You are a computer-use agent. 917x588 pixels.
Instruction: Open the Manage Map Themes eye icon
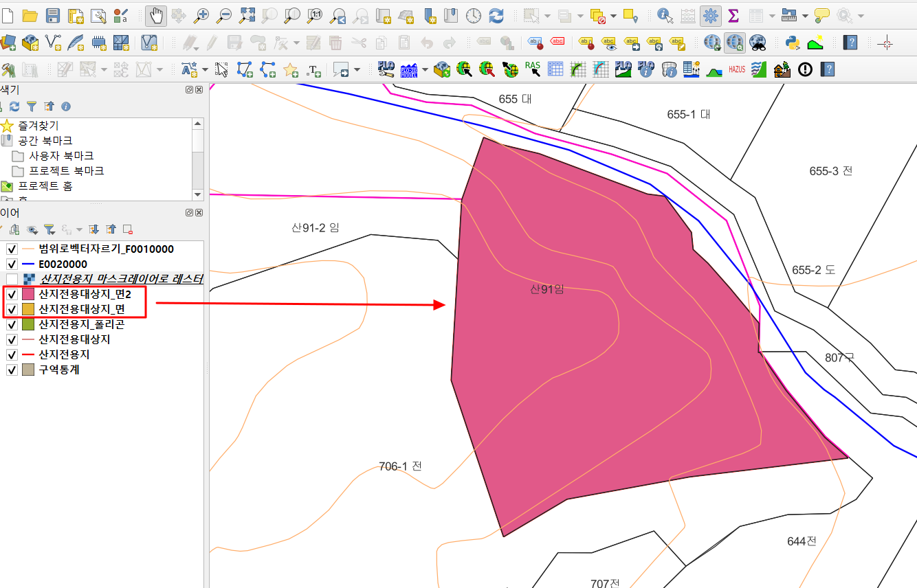pos(32,229)
